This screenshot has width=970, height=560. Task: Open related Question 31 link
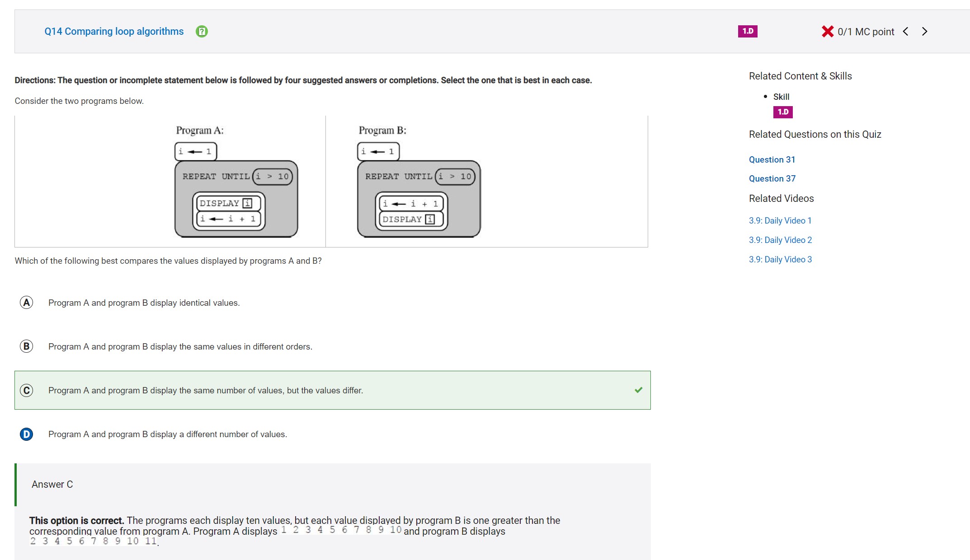[772, 159]
